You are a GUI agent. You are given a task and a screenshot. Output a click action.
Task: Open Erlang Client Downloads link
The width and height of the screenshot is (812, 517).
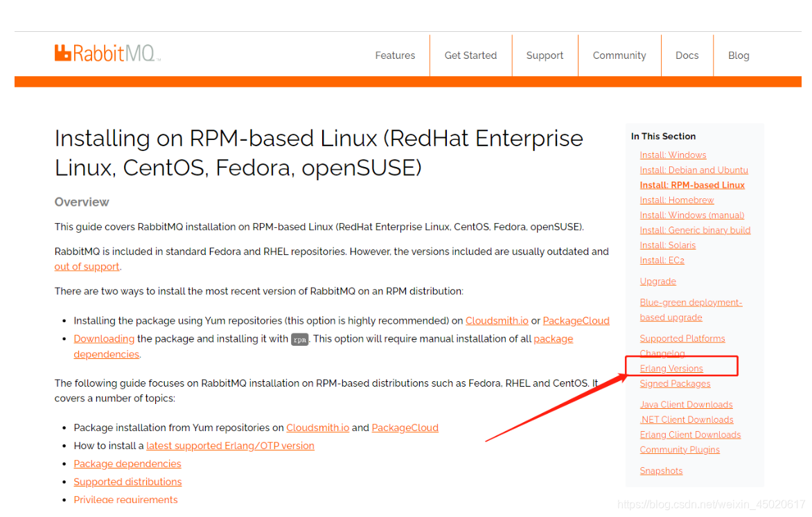tap(690, 435)
